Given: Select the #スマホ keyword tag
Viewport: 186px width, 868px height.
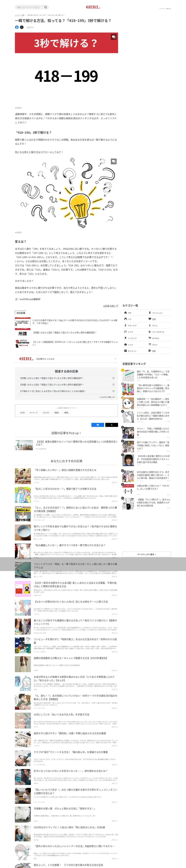Looking at the screenshot, I should pyautogui.click(x=46, y=412).
